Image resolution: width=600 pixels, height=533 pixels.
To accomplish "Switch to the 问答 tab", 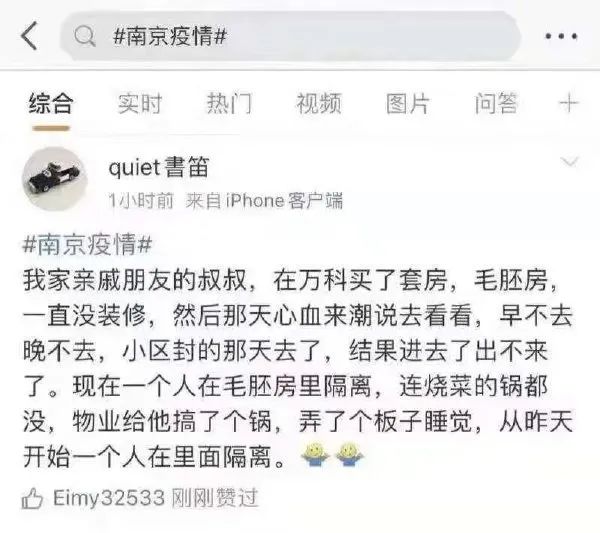I will 496,104.
